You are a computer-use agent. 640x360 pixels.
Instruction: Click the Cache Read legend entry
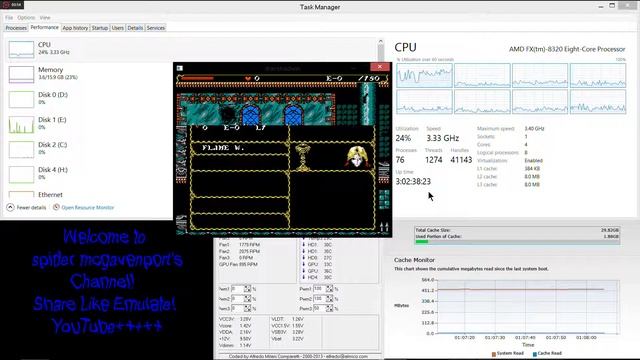pyautogui.click(x=547, y=353)
